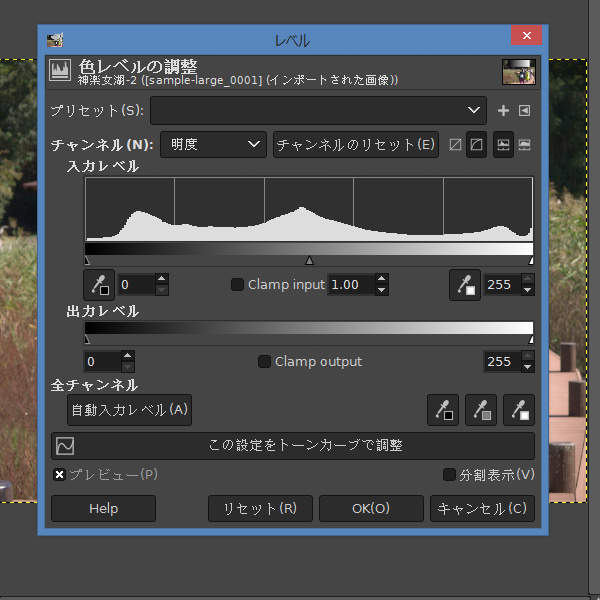Click the input midtone gamma slider handle
The height and width of the screenshot is (600, 600).
[x=309, y=261]
